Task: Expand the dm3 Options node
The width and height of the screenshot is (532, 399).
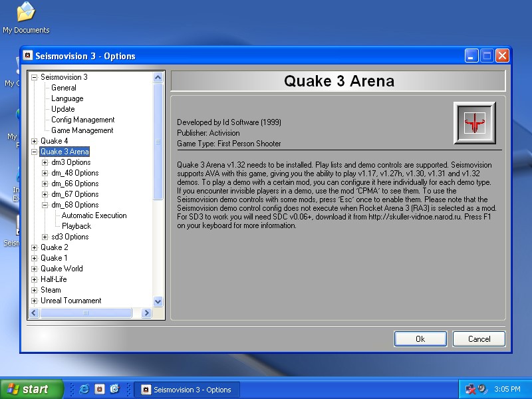Action: [45, 162]
